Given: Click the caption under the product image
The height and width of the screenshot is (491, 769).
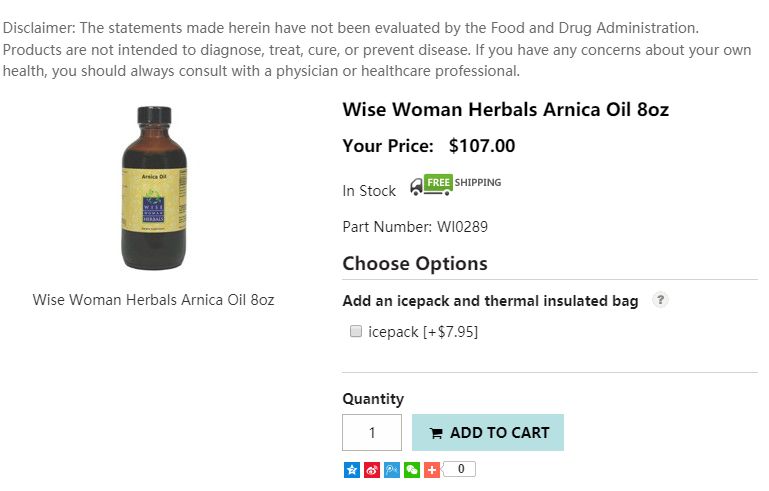Looking at the screenshot, I should pos(153,300).
